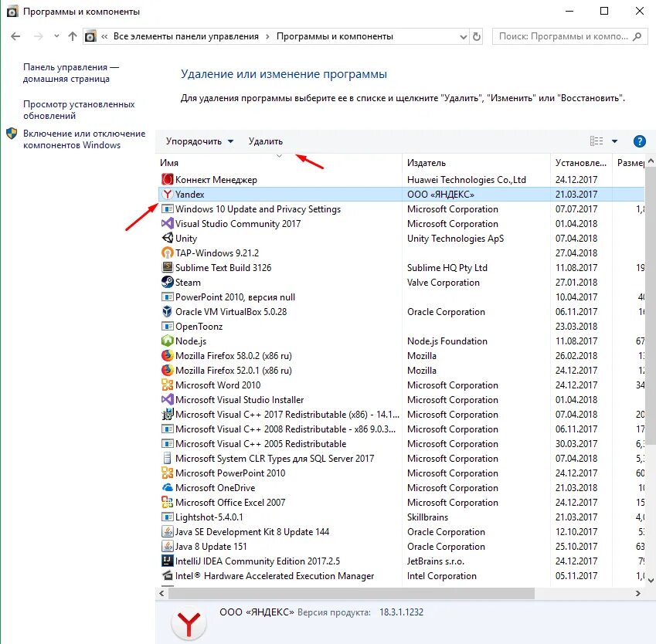
Task: Go back with the left arrow
Action: (x=15, y=36)
